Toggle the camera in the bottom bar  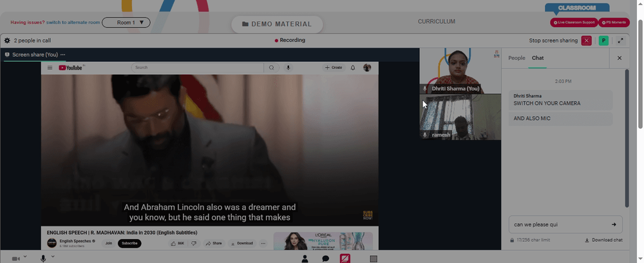tap(16, 259)
